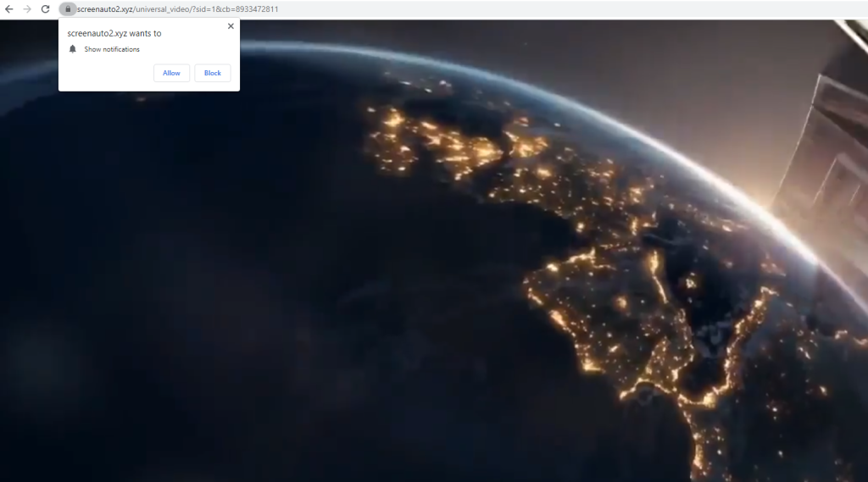Image resolution: width=868 pixels, height=482 pixels.
Task: Close the notification permission popup
Action: [x=231, y=26]
